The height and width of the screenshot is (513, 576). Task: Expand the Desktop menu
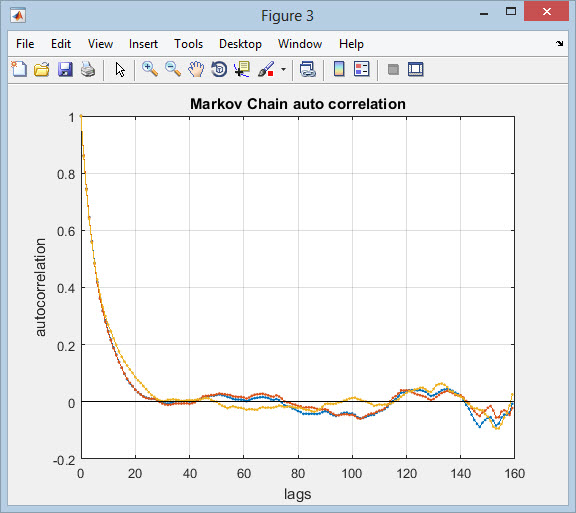coord(240,44)
